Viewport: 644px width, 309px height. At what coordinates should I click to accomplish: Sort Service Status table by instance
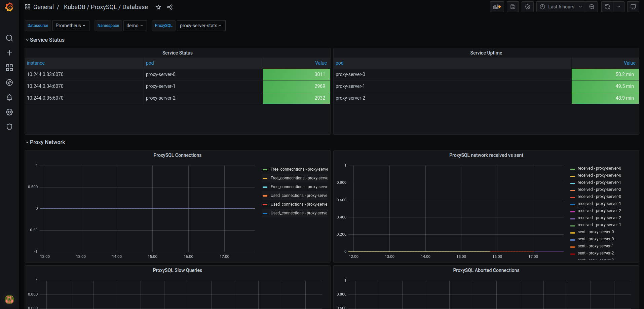[36, 63]
